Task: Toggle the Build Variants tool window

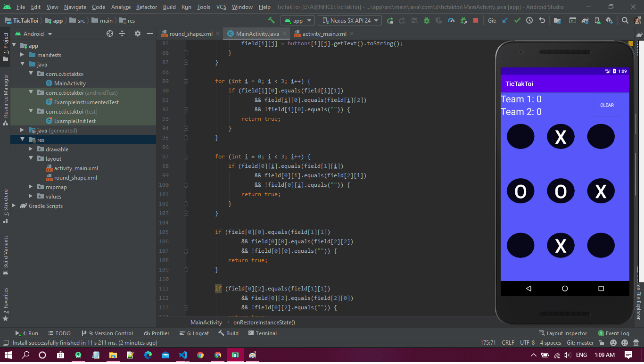Action: pyautogui.click(x=6, y=255)
